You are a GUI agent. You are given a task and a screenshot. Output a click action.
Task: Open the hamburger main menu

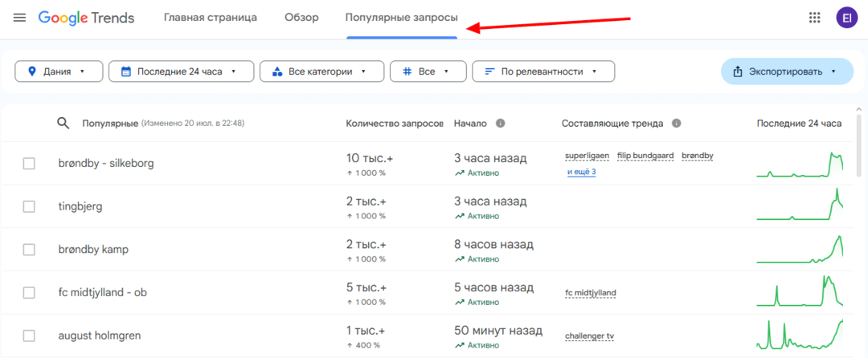19,18
